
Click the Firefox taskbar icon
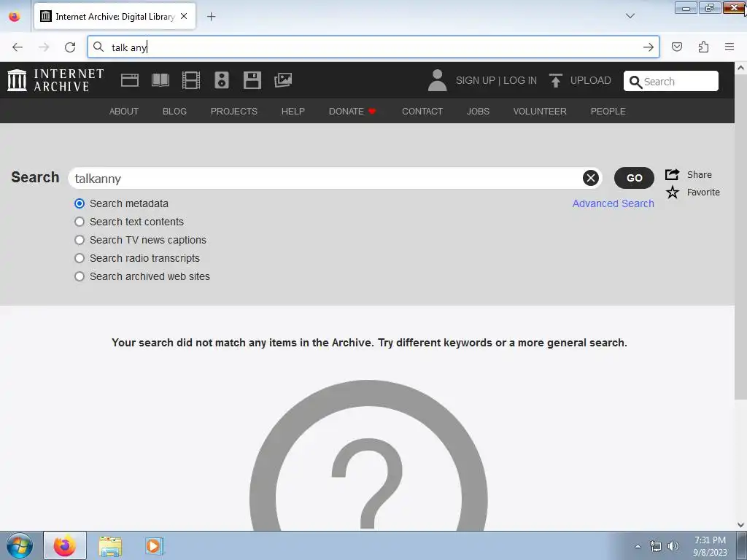coord(65,545)
